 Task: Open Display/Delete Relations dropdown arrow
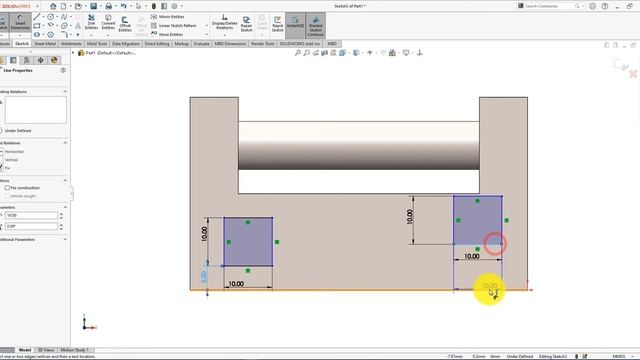coord(224,35)
